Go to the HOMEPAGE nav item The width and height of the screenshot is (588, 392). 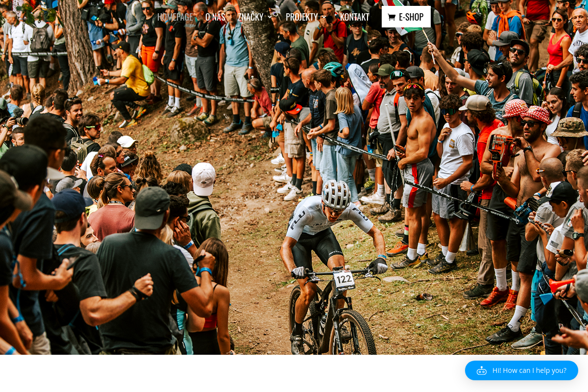click(175, 17)
